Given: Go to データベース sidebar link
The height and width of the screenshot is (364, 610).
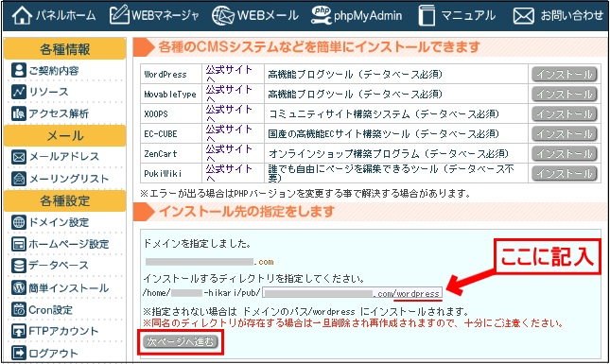Looking at the screenshot, I should pos(59,266).
